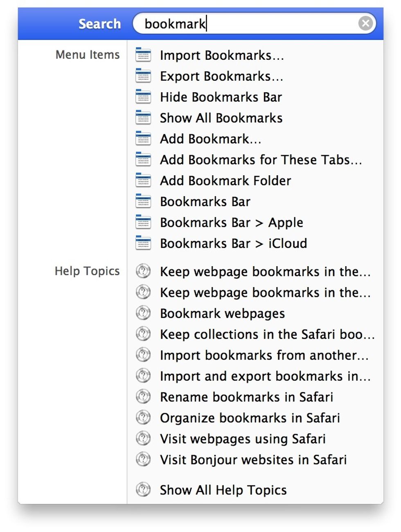
Task: Click the menu icon beside Import Bookmarks
Action: pos(143,55)
